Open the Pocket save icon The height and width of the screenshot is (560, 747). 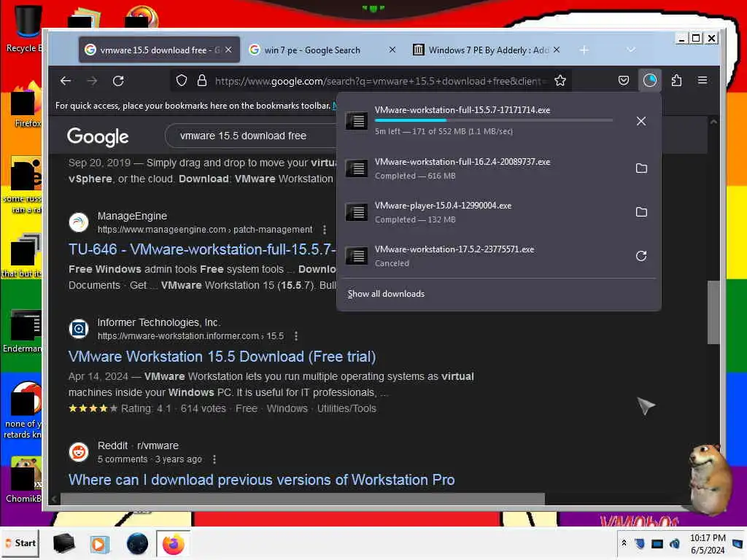point(624,80)
